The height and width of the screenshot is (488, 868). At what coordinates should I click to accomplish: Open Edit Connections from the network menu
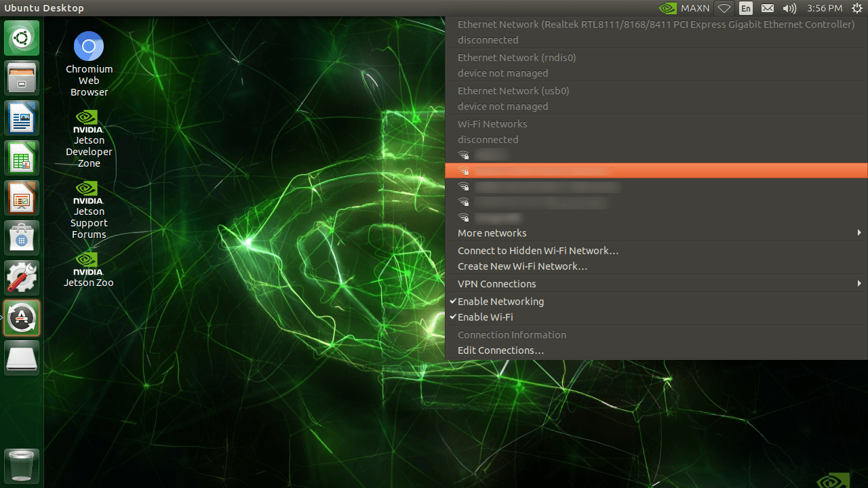[x=656, y=350]
